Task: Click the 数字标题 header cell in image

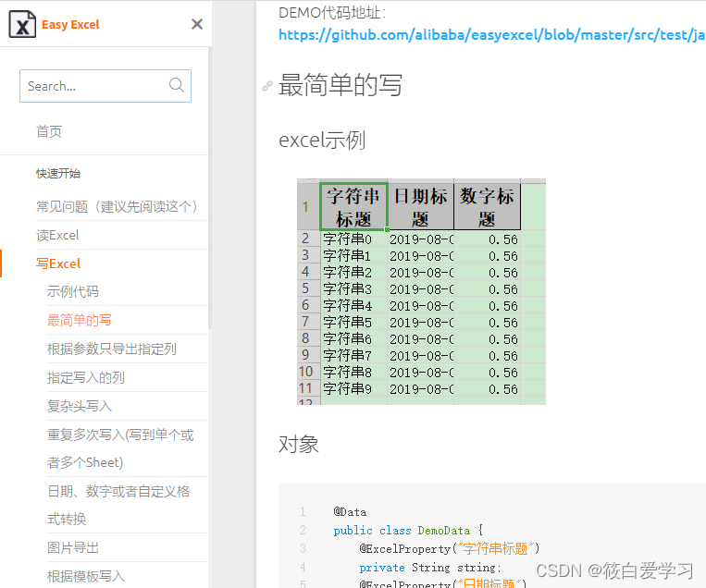Action: coord(487,207)
